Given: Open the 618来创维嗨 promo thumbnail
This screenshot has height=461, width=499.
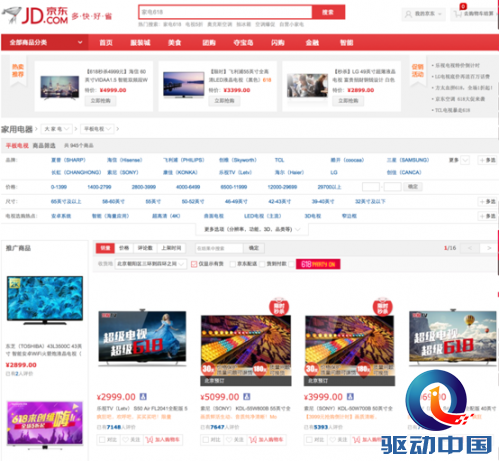Looking at the screenshot, I should (45, 424).
